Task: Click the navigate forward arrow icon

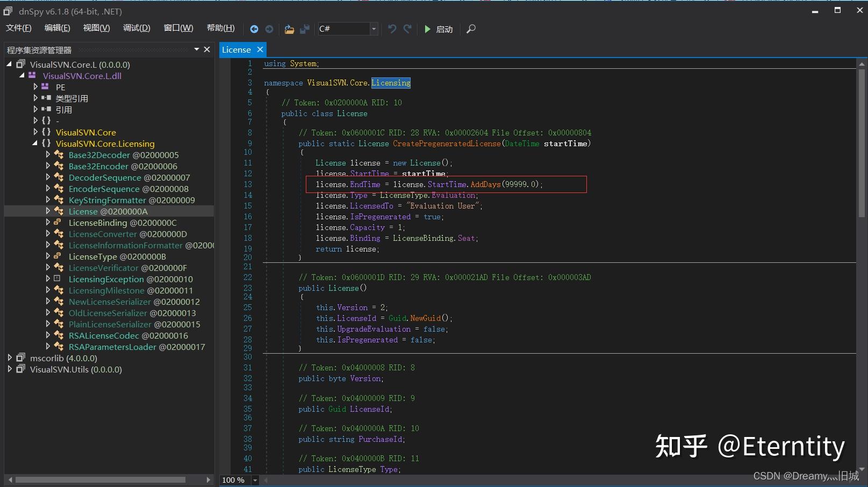Action: pyautogui.click(x=269, y=29)
